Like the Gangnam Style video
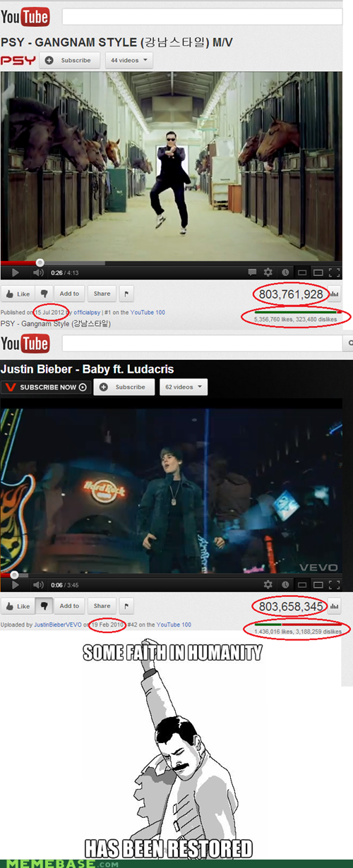The image size is (353, 868). click(17, 294)
